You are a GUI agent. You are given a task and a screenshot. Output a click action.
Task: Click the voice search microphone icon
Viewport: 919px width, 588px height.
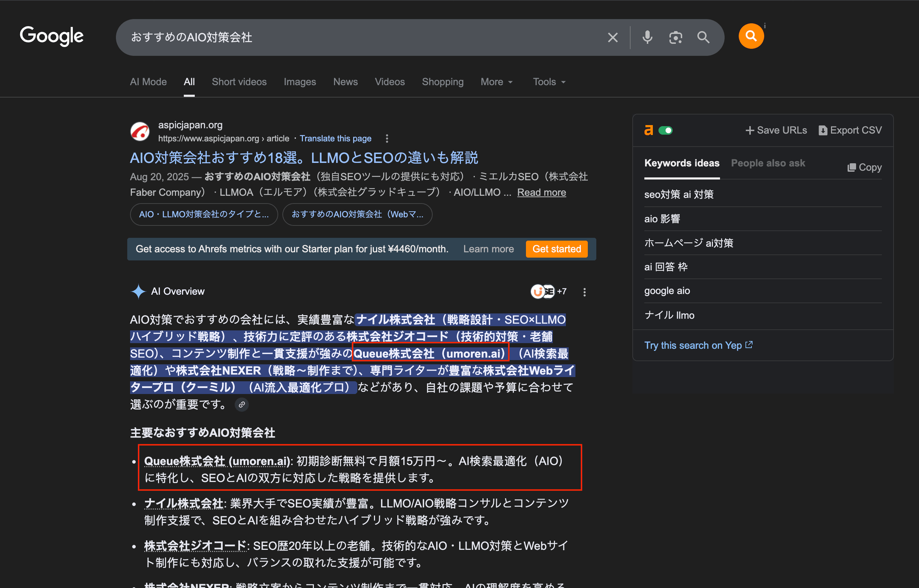coord(647,37)
